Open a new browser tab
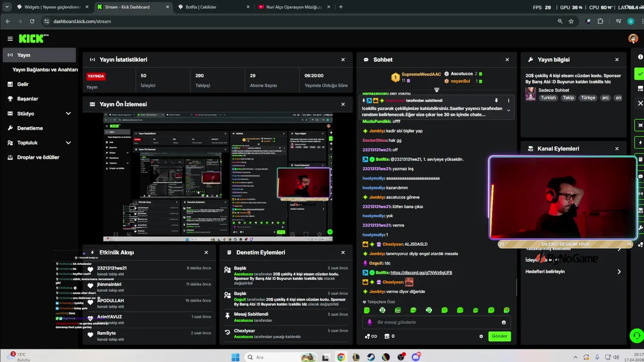This screenshot has width=644, height=362. [x=341, y=7]
